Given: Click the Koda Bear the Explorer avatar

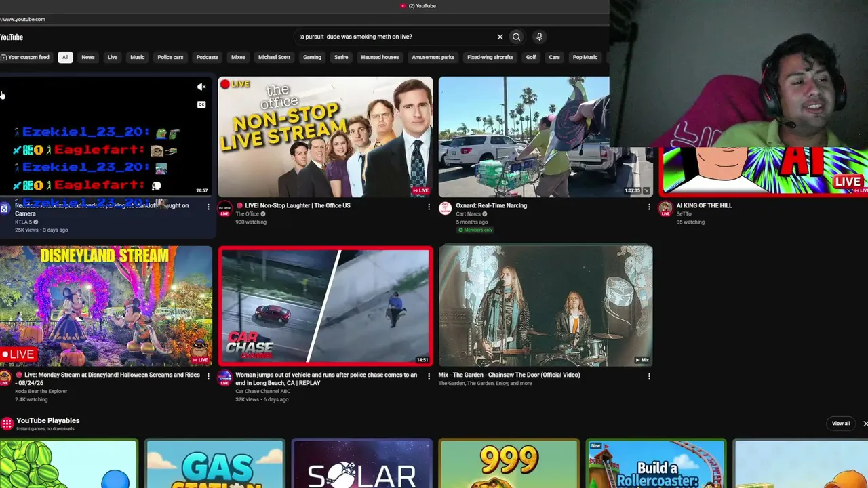Looking at the screenshot, I should pos(5,378).
